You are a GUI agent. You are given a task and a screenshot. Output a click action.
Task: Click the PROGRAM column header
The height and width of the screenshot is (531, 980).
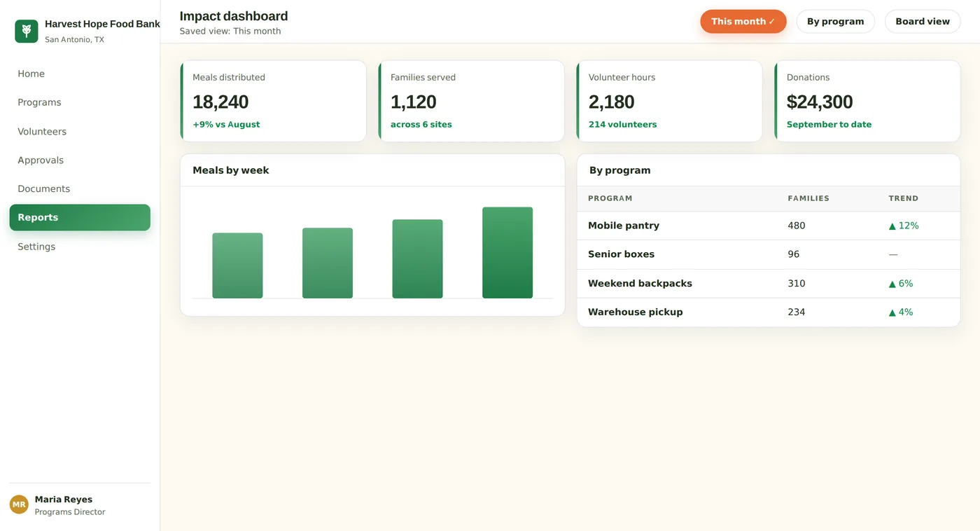(610, 198)
